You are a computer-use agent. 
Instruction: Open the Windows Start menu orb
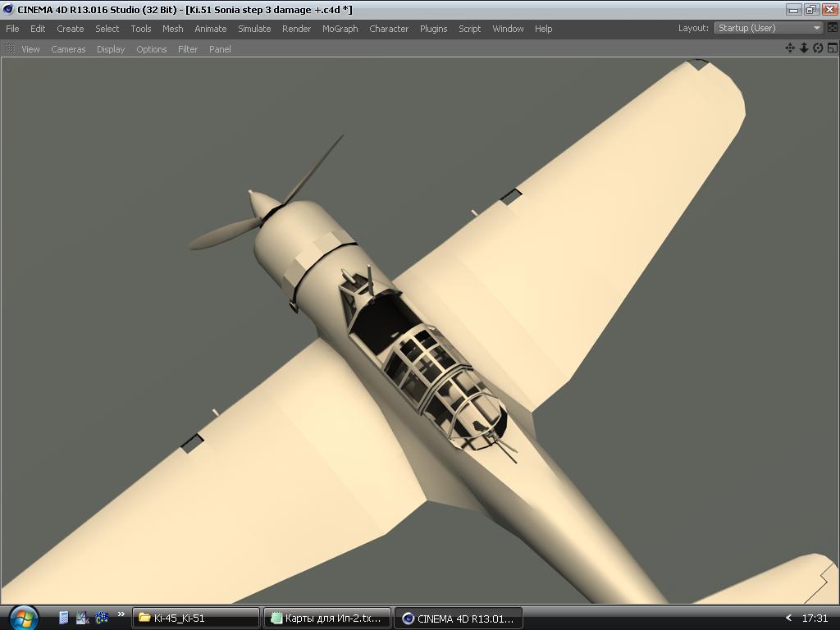pos(22,617)
